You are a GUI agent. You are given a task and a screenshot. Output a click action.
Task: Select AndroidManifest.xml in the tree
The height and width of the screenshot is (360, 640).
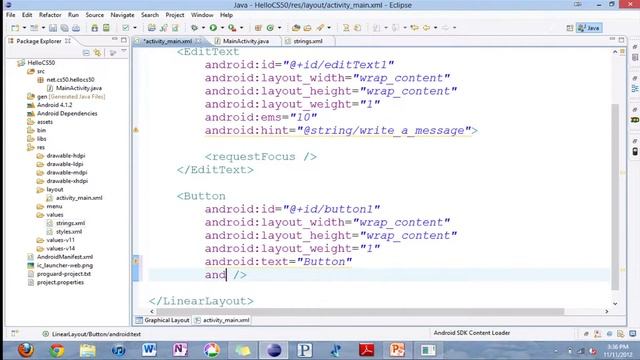tap(64, 257)
